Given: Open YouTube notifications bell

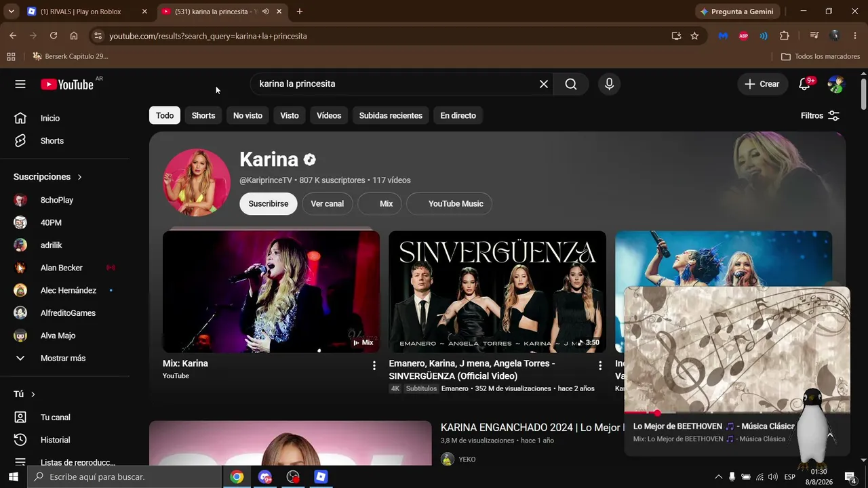Looking at the screenshot, I should pyautogui.click(x=805, y=84).
